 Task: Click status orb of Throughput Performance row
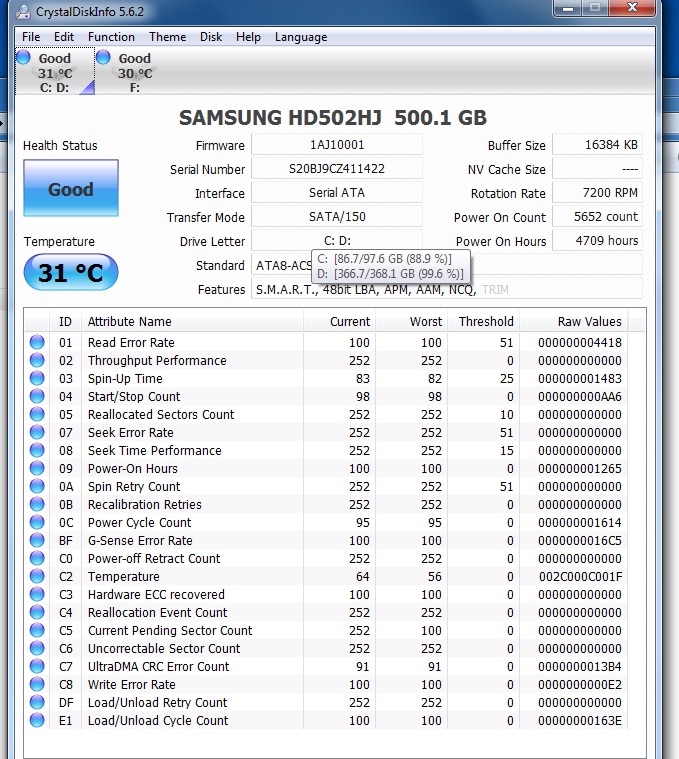point(37,360)
